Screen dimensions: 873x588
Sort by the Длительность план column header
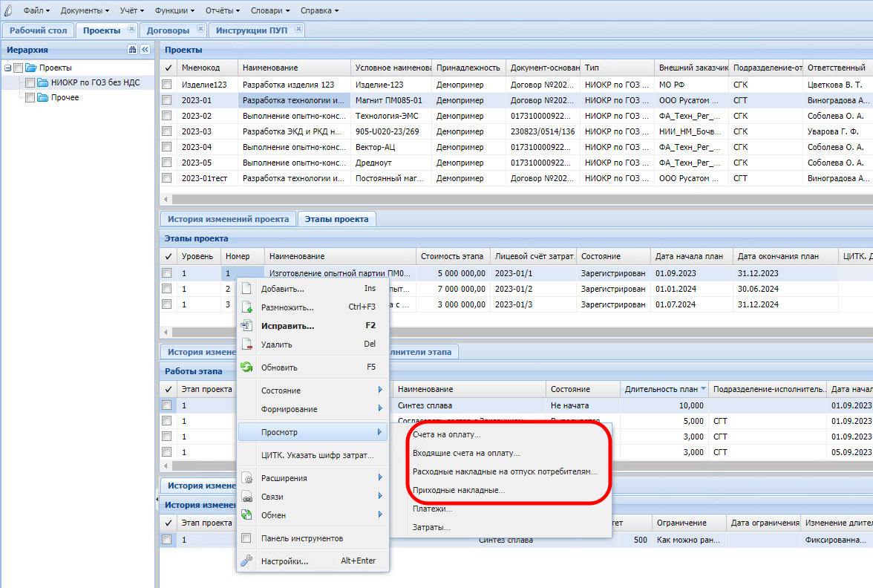click(x=661, y=389)
